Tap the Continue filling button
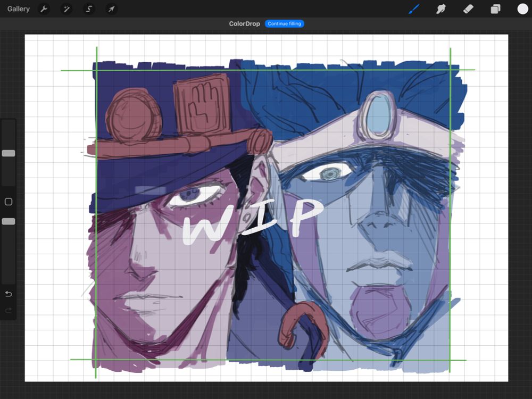Viewport: 532px width, 399px height. [284, 24]
